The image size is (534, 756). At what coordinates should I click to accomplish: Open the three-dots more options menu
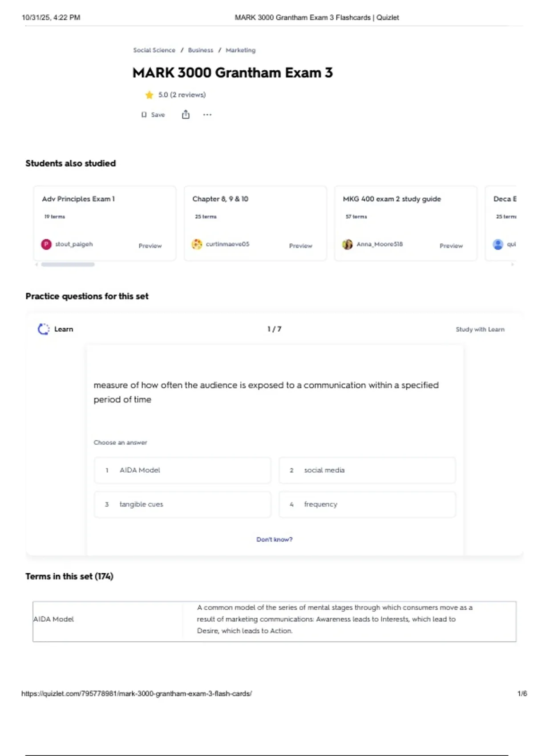[207, 115]
